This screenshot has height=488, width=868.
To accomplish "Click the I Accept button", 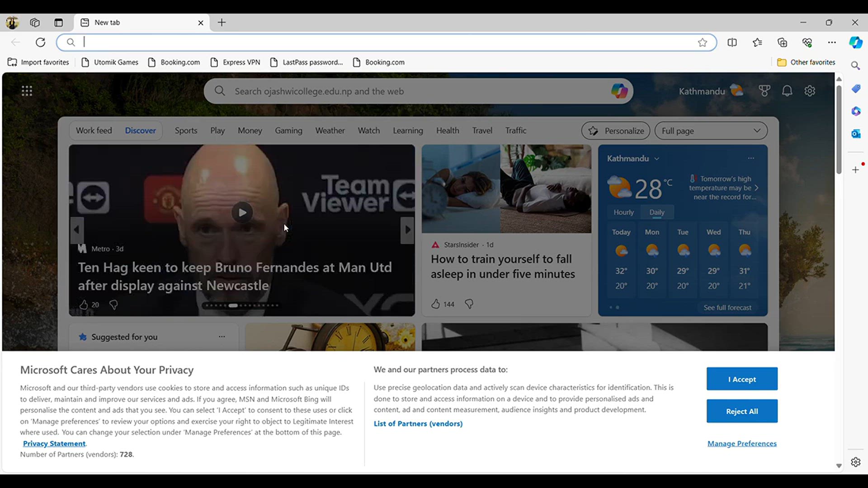I will point(742,379).
